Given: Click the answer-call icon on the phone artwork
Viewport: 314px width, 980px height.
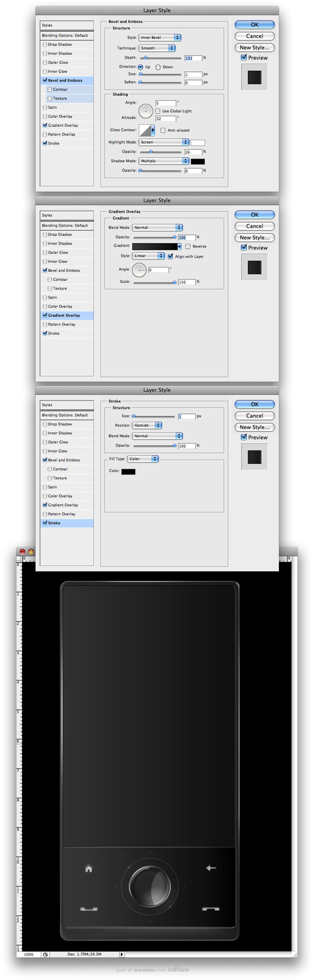Looking at the screenshot, I should tap(88, 909).
